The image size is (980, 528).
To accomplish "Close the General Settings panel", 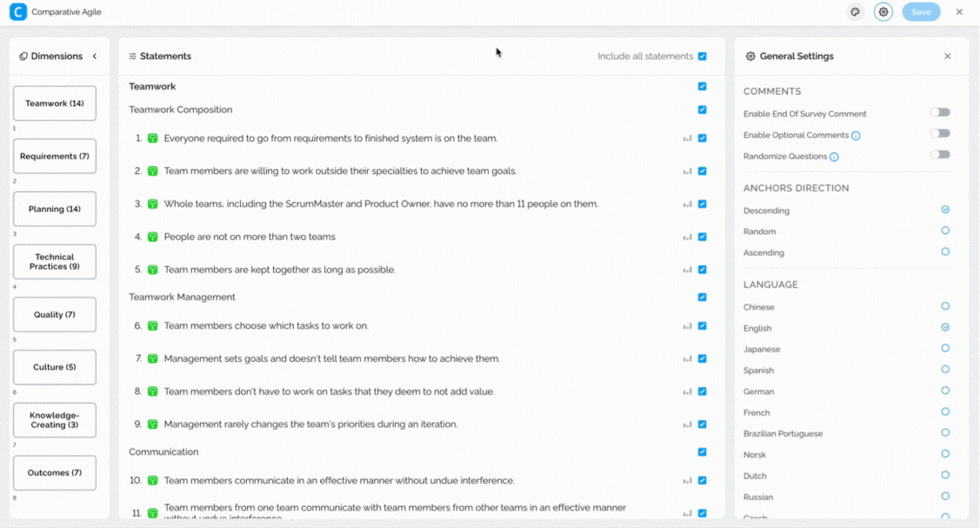I will (x=948, y=57).
